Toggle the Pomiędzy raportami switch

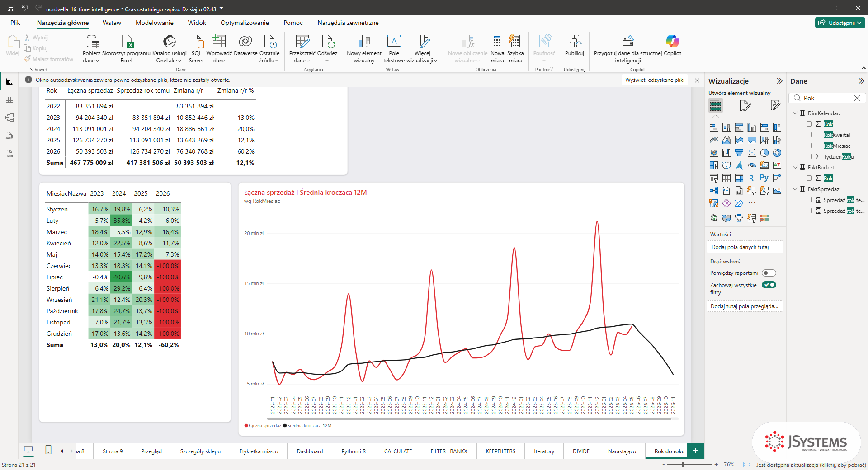(769, 273)
